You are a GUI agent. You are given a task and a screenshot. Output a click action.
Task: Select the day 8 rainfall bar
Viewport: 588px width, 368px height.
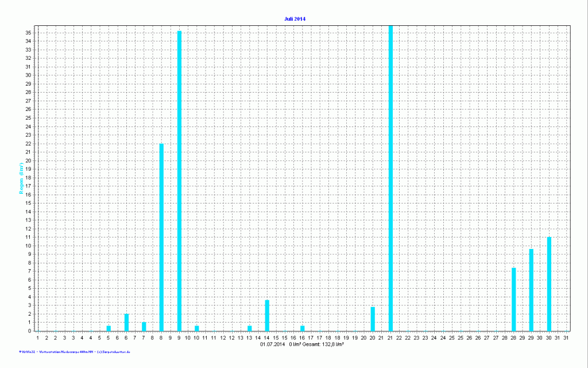(x=161, y=237)
